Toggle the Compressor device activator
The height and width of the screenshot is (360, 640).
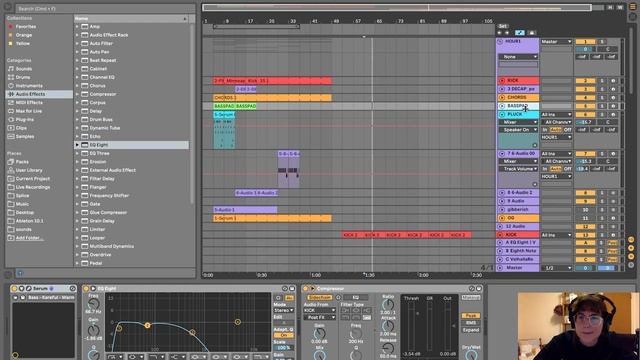[x=305, y=289]
